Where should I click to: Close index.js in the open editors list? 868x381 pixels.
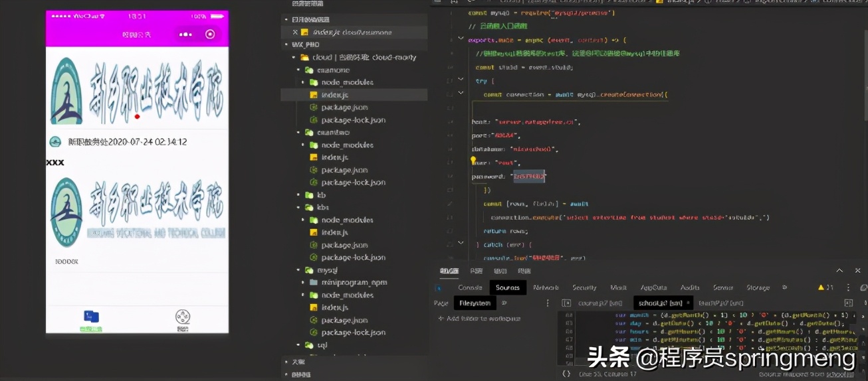pos(295,32)
